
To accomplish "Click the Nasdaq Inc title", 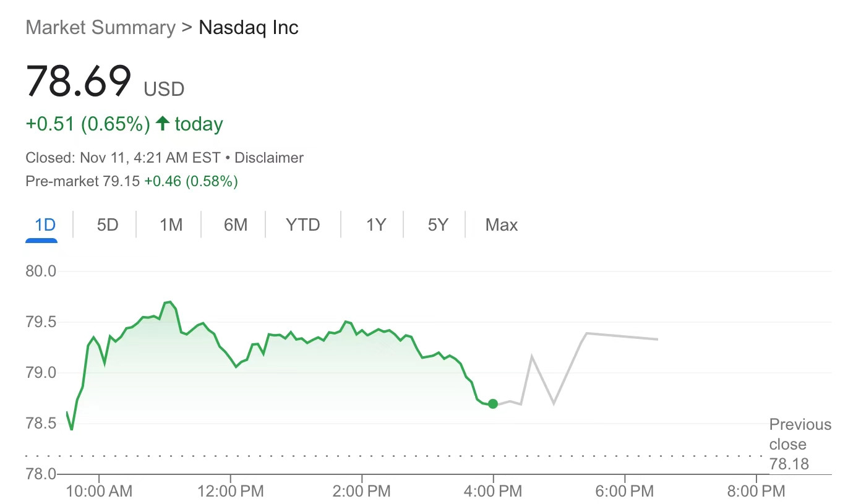I will pyautogui.click(x=249, y=28).
